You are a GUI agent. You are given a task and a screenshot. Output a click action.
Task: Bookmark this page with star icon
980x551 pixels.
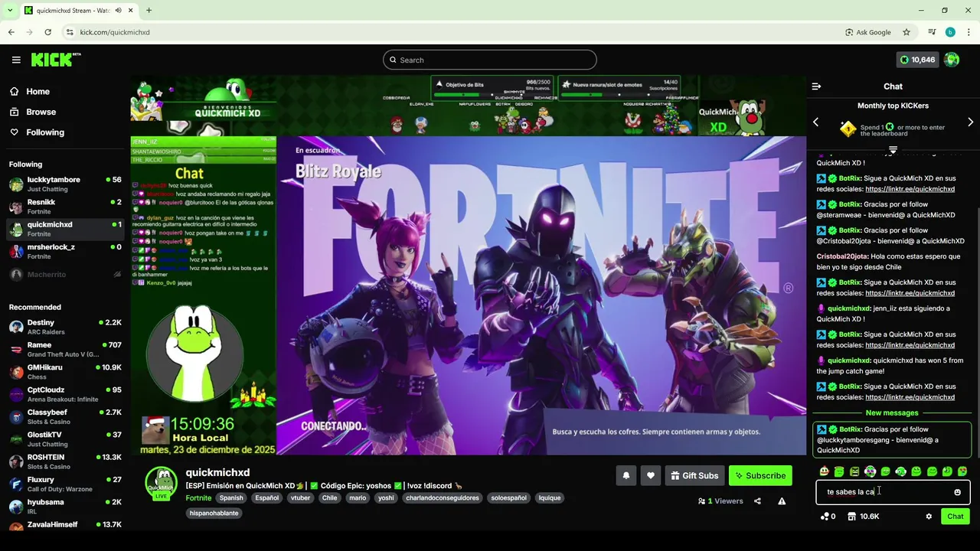(906, 32)
